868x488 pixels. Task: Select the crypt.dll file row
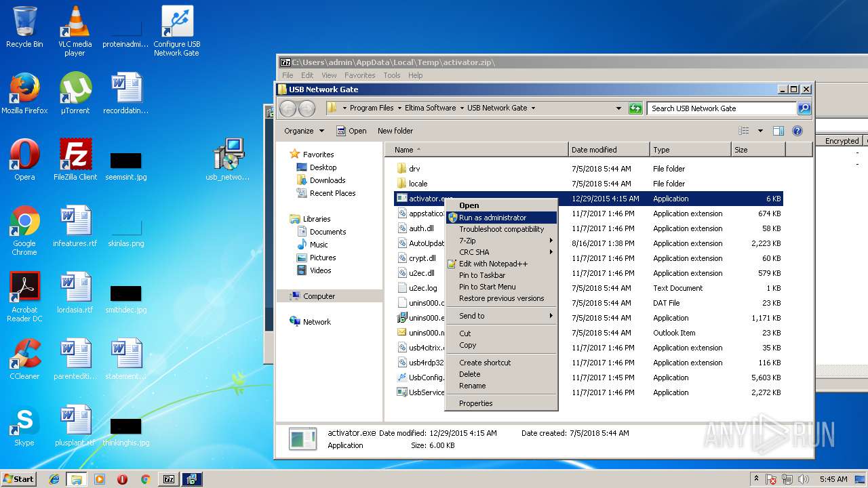click(589, 258)
